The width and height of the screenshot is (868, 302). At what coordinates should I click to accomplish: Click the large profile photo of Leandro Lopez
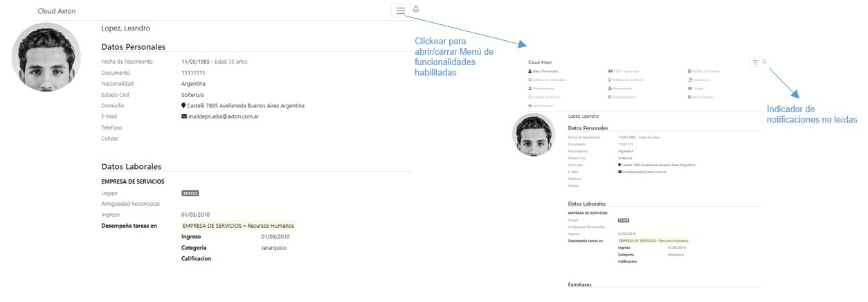click(x=44, y=57)
